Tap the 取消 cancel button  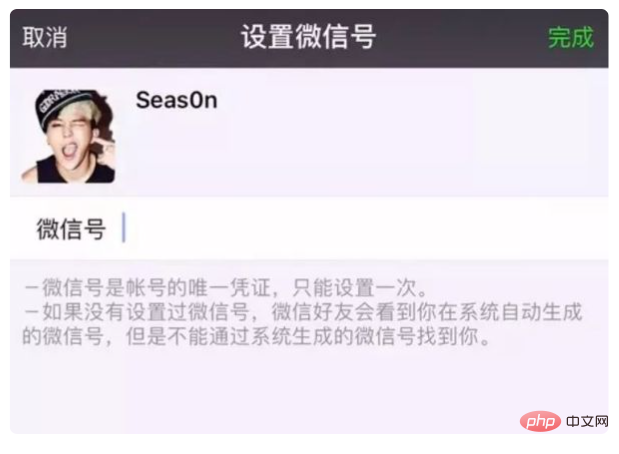[45, 38]
